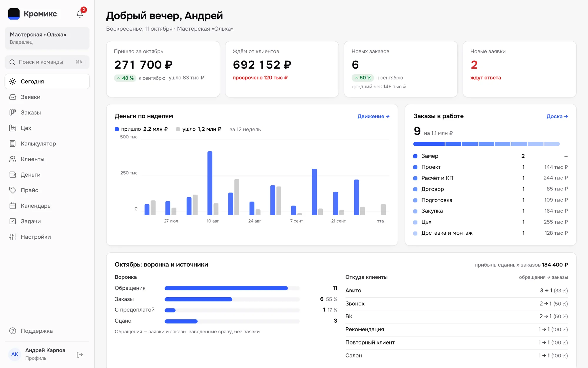Click the people icon beside Клиенты
588x368 pixels.
pos(13,159)
